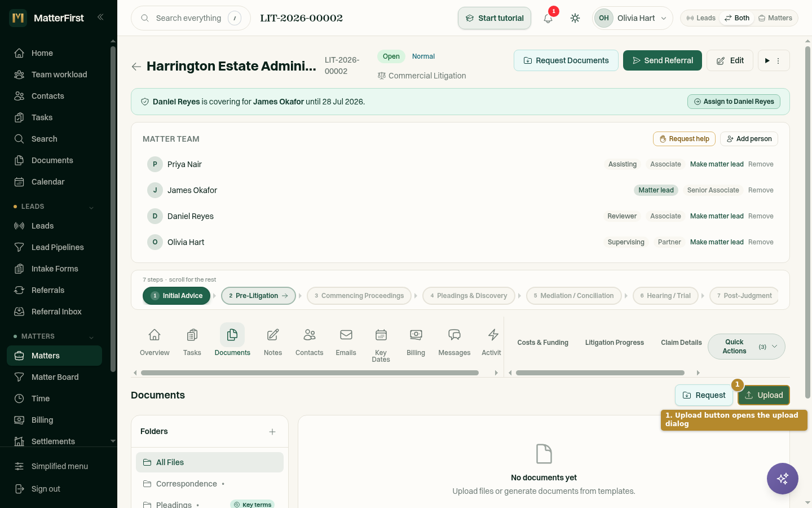Switch view mode to Both
The image size is (812, 508).
point(736,18)
